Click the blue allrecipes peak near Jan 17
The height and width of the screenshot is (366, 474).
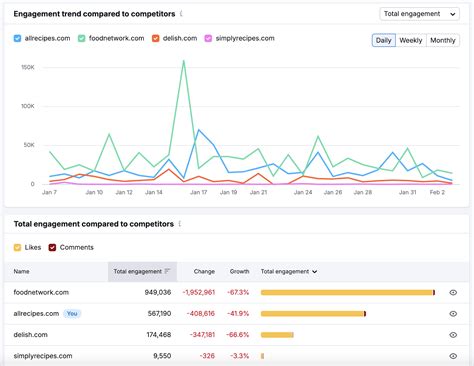coord(199,130)
